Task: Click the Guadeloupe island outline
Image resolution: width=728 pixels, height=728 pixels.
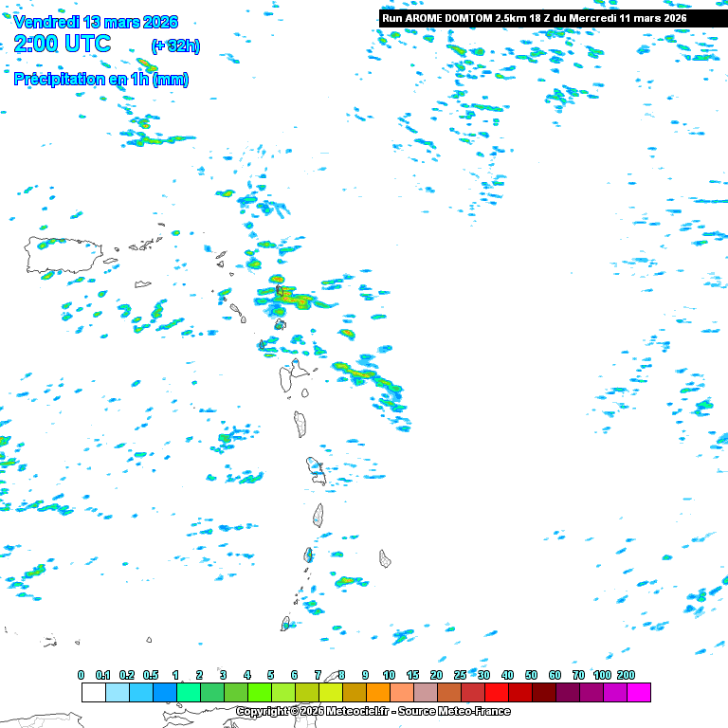Action: pyautogui.click(x=292, y=378)
